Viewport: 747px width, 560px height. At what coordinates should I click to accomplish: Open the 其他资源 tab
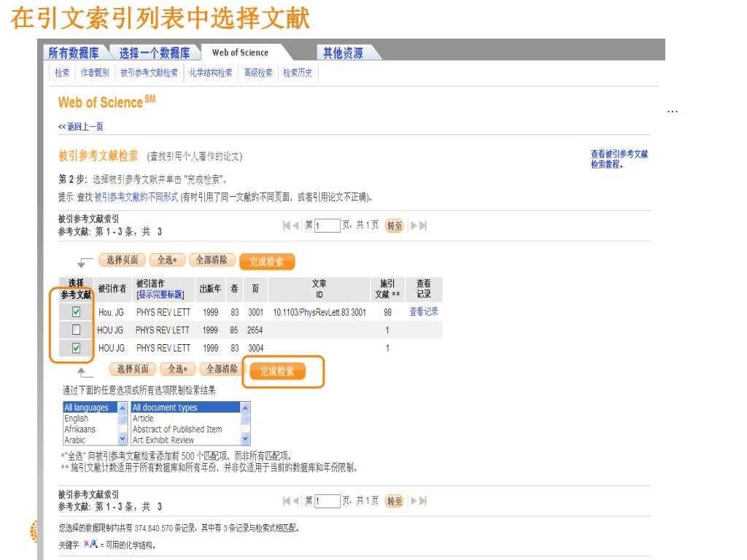343,52
